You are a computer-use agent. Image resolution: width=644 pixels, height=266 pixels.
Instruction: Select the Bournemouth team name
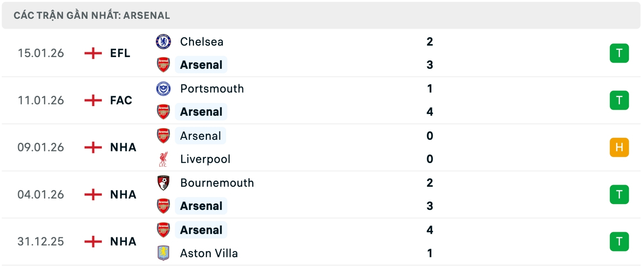click(x=217, y=183)
